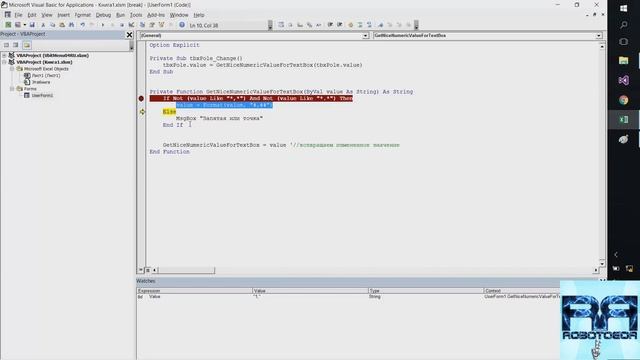This screenshot has width=640, height=360.
Task: Click the Properties Window toolbar icon
Action: point(152,25)
